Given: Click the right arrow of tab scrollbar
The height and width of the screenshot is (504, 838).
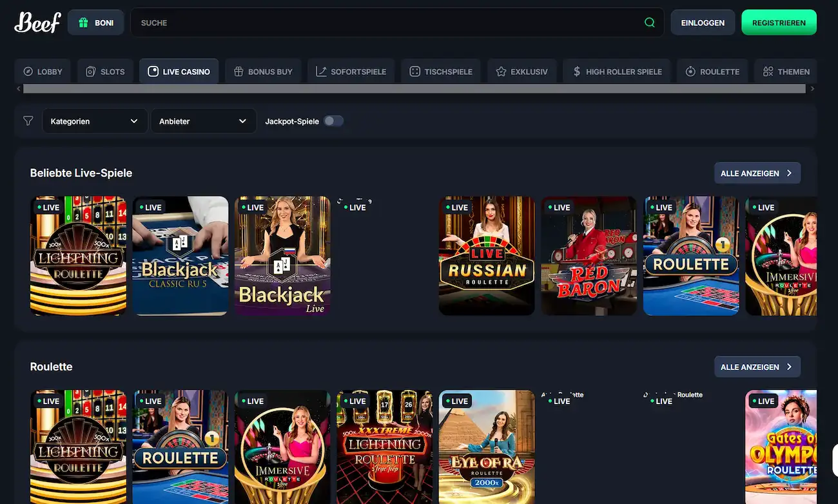Looking at the screenshot, I should [812, 89].
